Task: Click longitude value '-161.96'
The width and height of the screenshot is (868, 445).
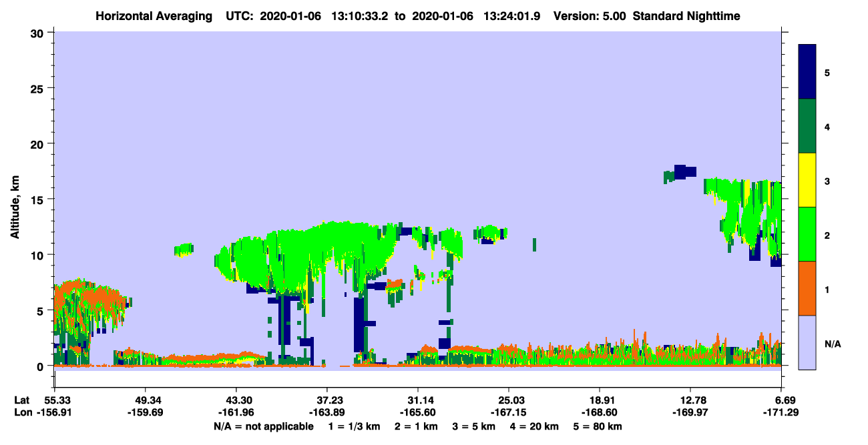Action: tap(236, 412)
